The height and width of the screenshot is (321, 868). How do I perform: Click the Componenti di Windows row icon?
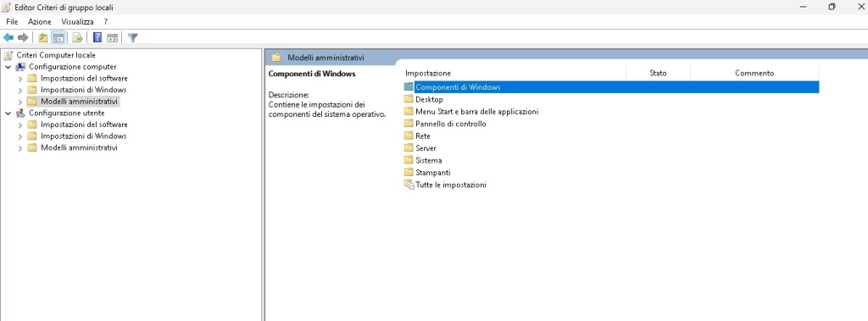[409, 87]
